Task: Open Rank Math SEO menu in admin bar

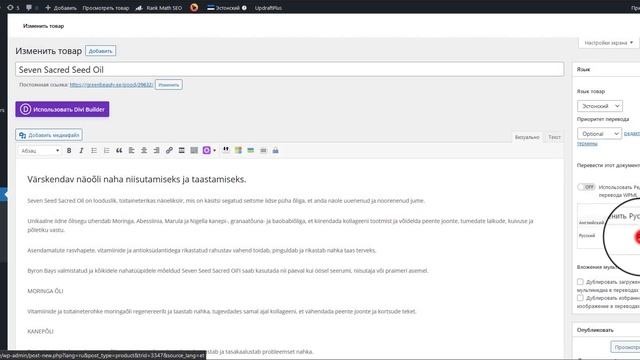Action: click(159, 7)
